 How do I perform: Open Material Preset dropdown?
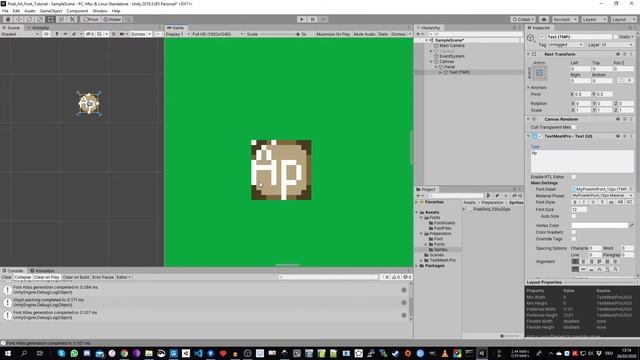pos(602,196)
